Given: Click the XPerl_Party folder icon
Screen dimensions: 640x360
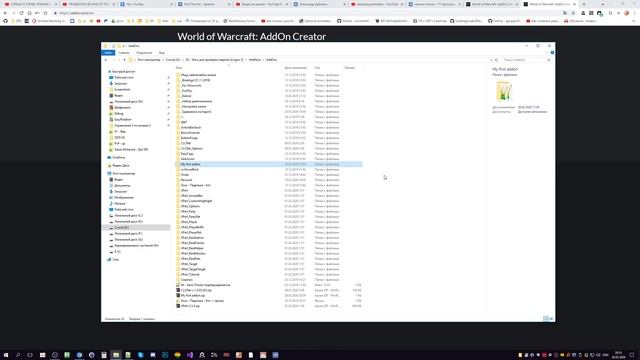Looking at the screenshot, I should 178,211.
